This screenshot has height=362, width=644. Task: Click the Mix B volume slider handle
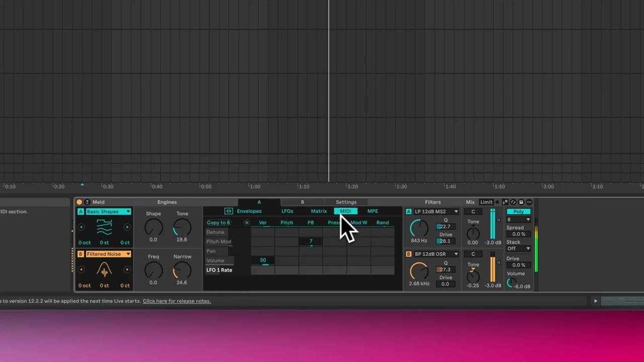(499, 263)
